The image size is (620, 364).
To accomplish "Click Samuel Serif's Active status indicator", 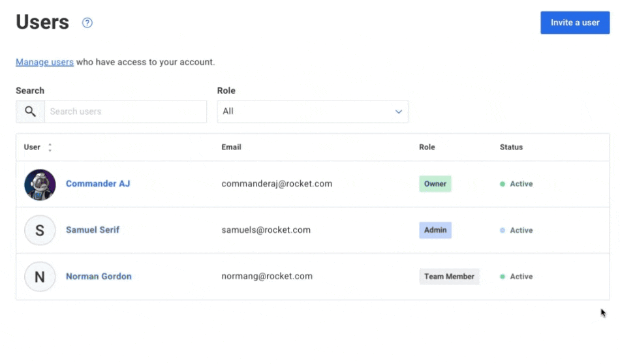I will pos(516,230).
